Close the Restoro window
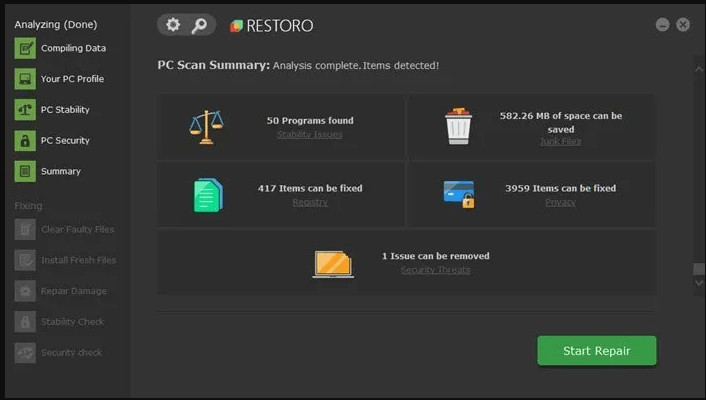The height and width of the screenshot is (400, 706). click(683, 24)
